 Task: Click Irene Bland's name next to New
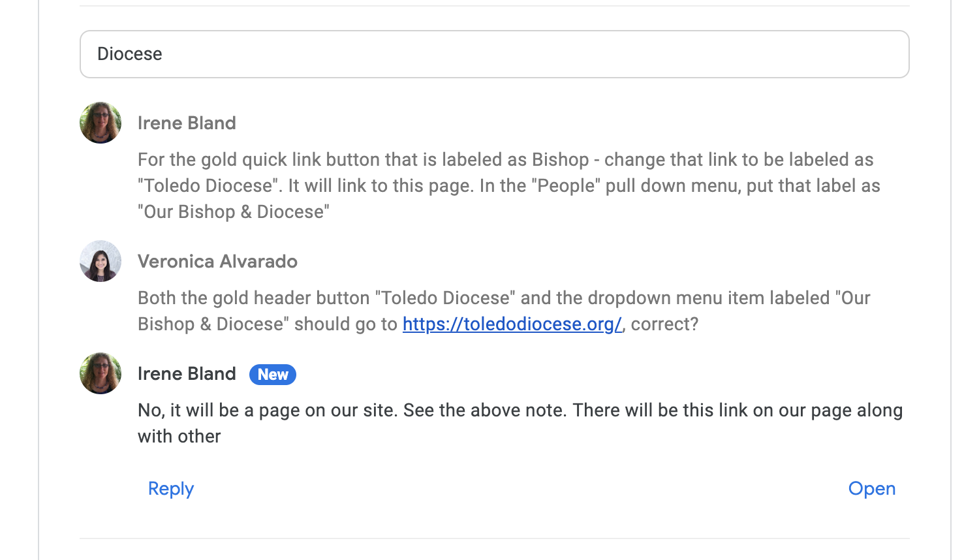(187, 374)
